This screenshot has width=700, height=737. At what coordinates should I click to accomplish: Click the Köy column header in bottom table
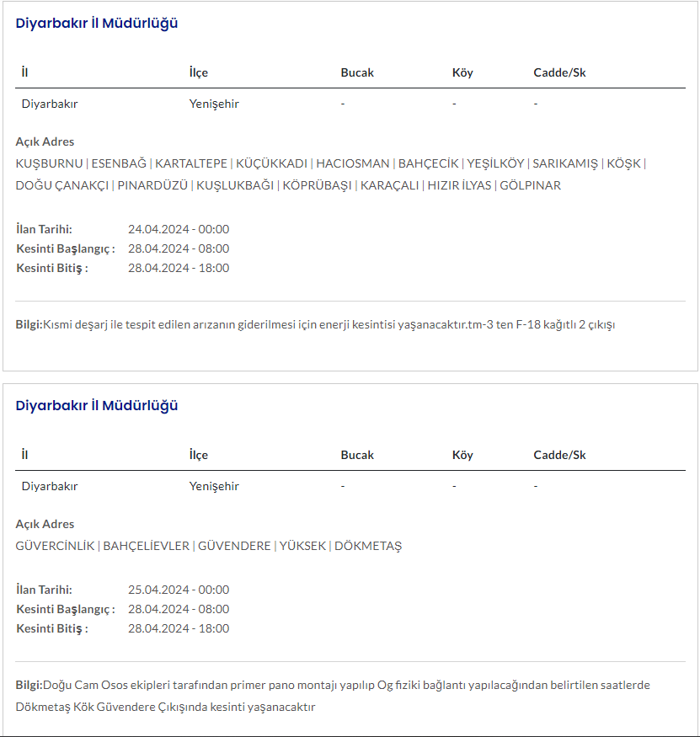462,455
